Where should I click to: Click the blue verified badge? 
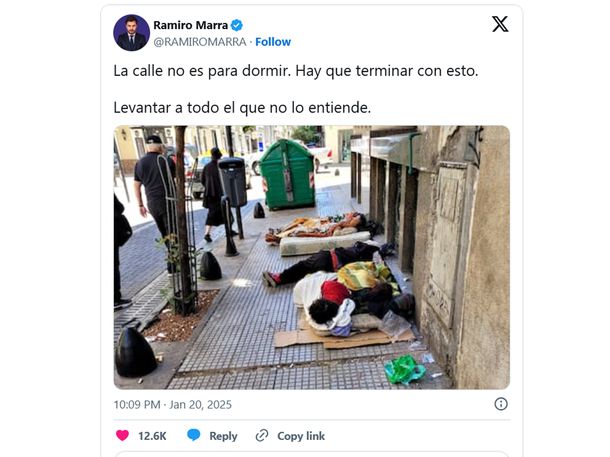click(237, 25)
